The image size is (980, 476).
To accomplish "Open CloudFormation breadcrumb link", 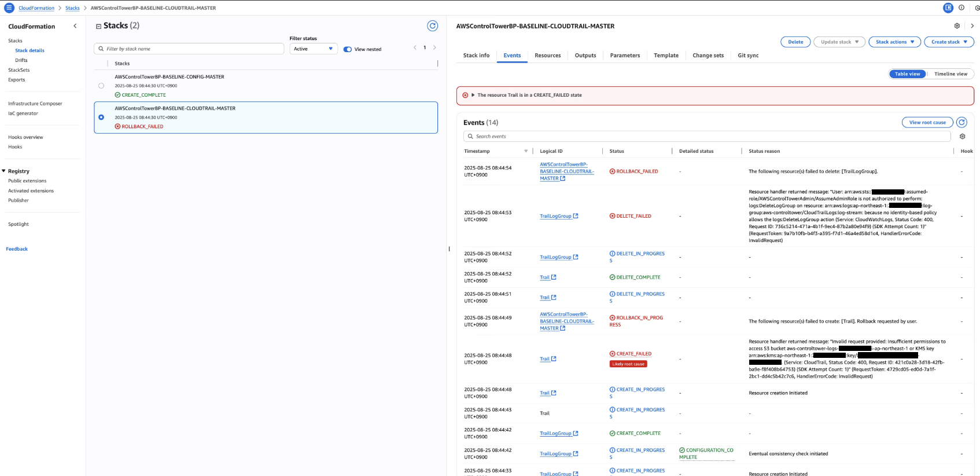I will coord(36,8).
